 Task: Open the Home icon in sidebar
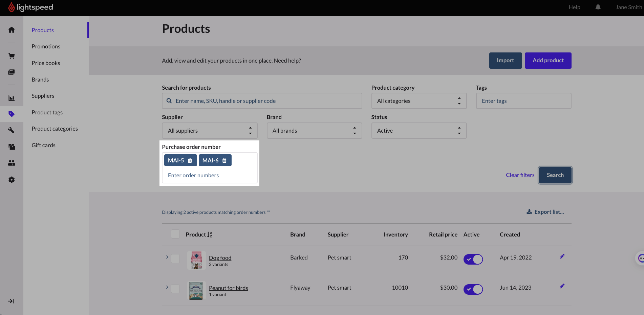[x=12, y=30]
